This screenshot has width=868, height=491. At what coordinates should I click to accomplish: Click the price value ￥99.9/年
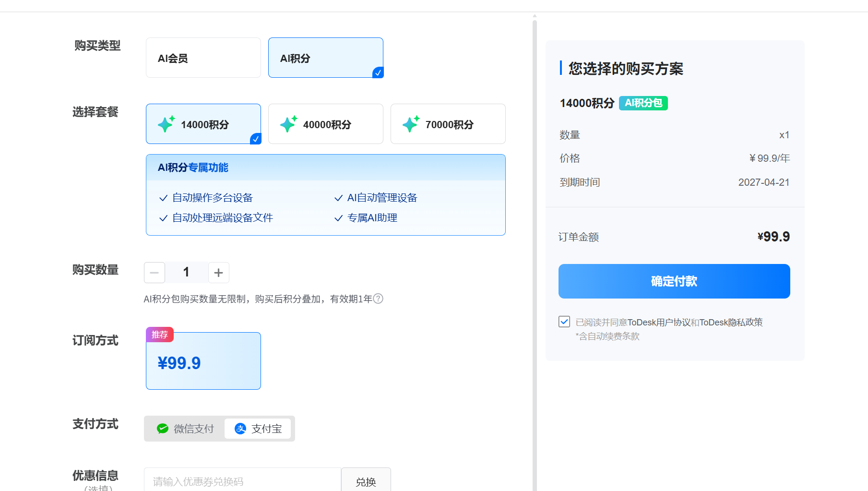[770, 158]
